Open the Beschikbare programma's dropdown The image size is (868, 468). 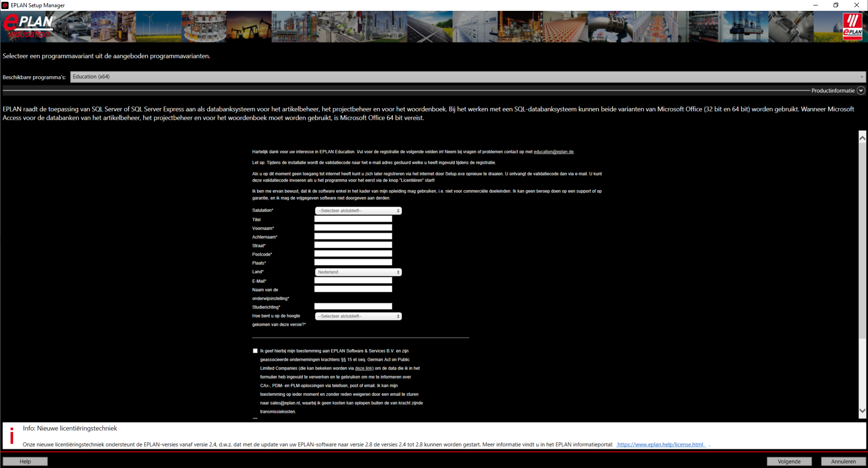(468, 77)
